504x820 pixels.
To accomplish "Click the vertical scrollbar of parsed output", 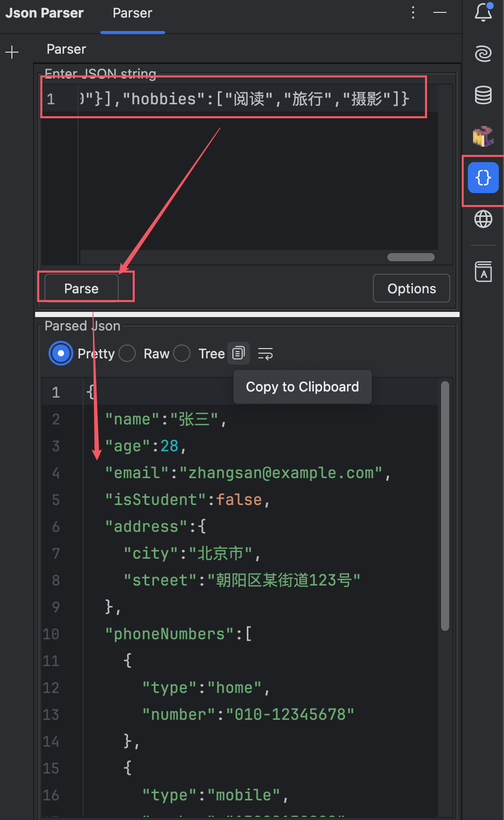I will point(445,506).
